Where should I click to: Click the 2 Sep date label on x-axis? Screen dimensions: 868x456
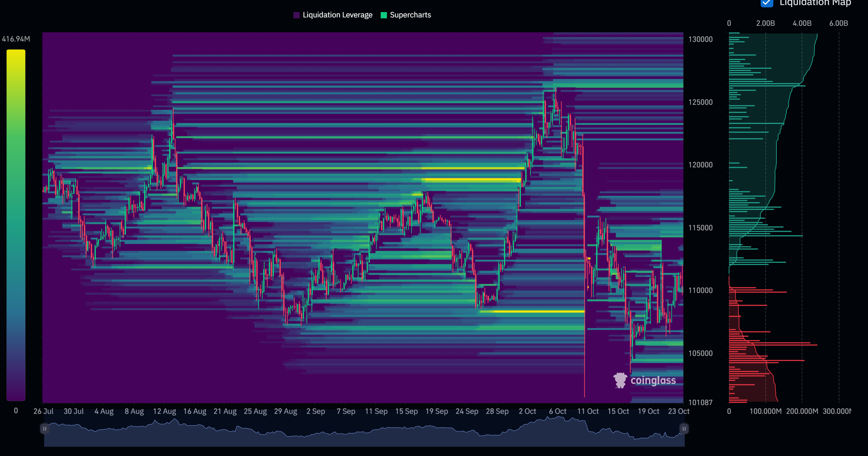315,412
